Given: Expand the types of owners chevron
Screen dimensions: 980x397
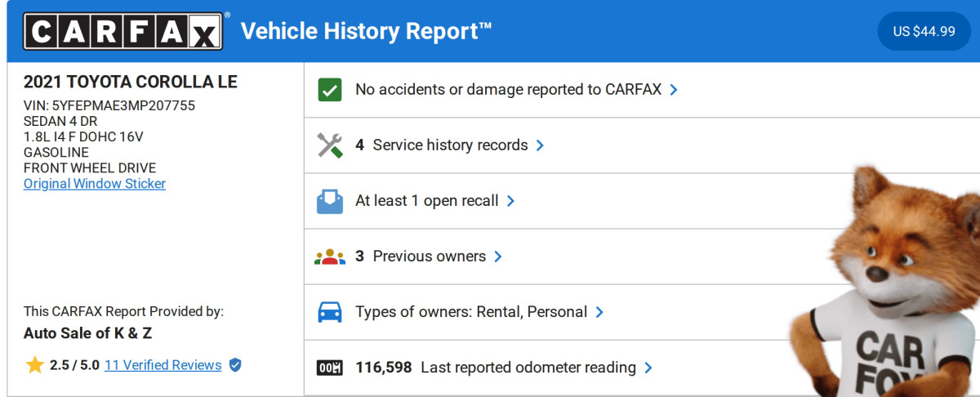Looking at the screenshot, I should click(599, 312).
